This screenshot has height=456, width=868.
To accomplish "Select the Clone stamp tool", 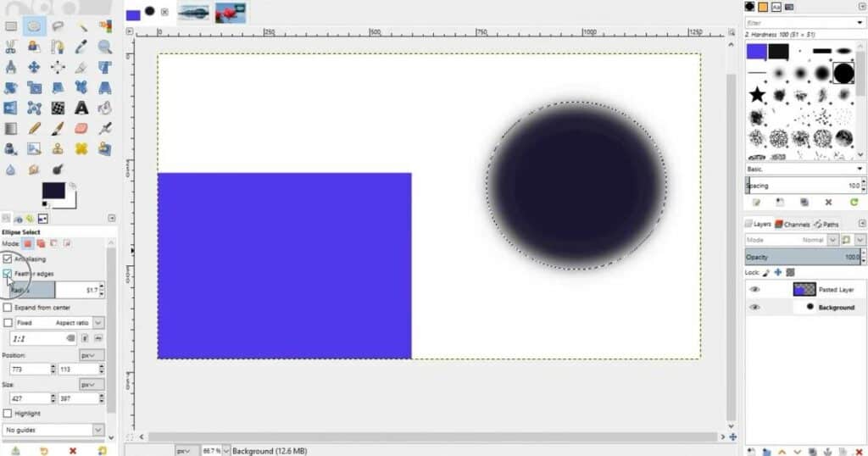I will pyautogui.click(x=58, y=149).
